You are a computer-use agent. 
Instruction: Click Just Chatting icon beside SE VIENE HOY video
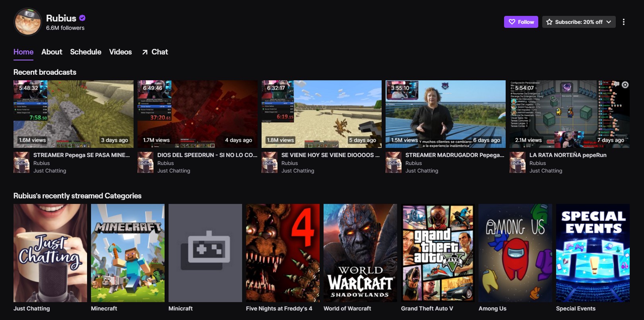tap(270, 162)
